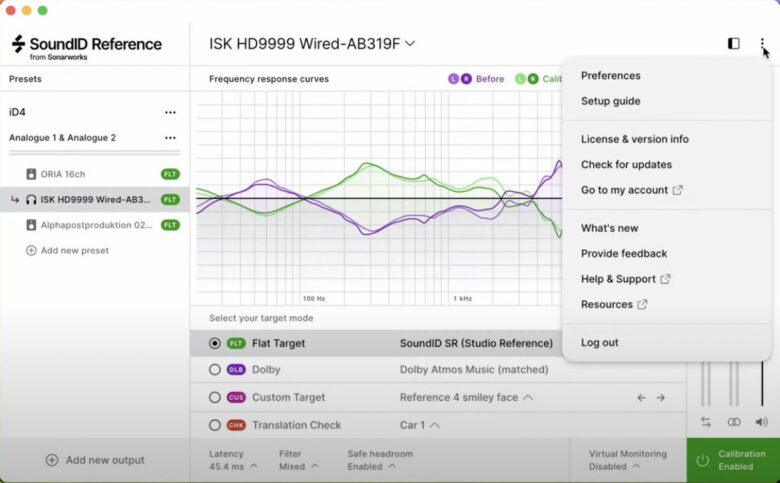The width and height of the screenshot is (780, 483).
Task: Click the Dolby Atmos Music (matched) text
Action: [474, 370]
